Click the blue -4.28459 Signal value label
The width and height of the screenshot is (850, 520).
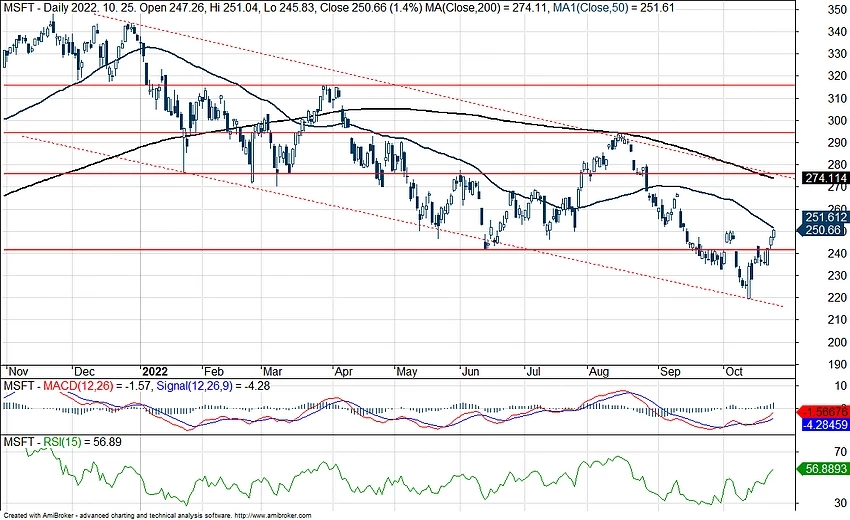(x=826, y=424)
